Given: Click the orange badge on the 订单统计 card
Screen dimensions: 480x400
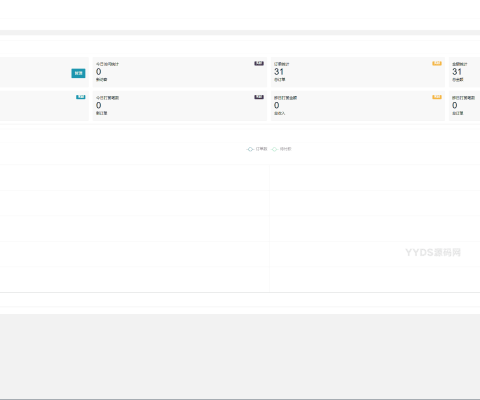Looking at the screenshot, I should click(437, 63).
